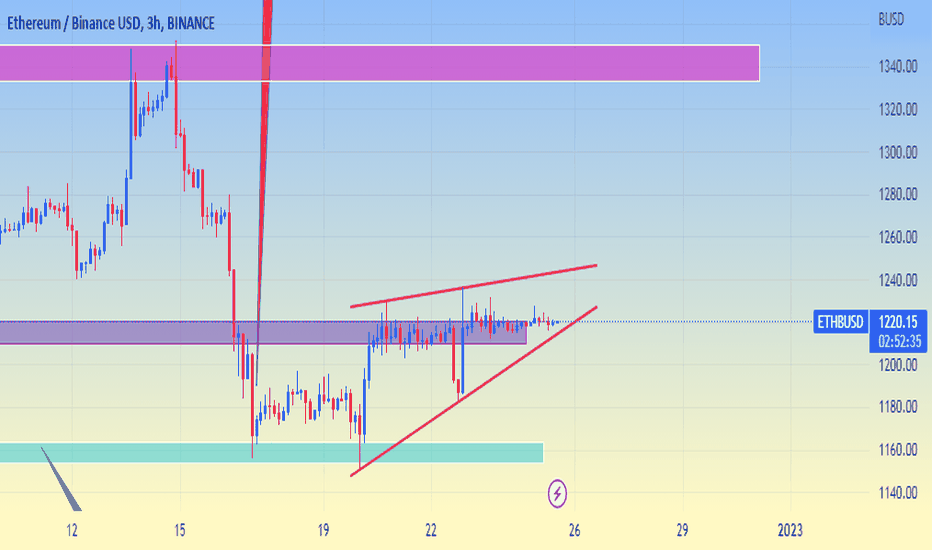Click the date label 29 on time axis
Viewport: 932px width, 550px height.
682,530
